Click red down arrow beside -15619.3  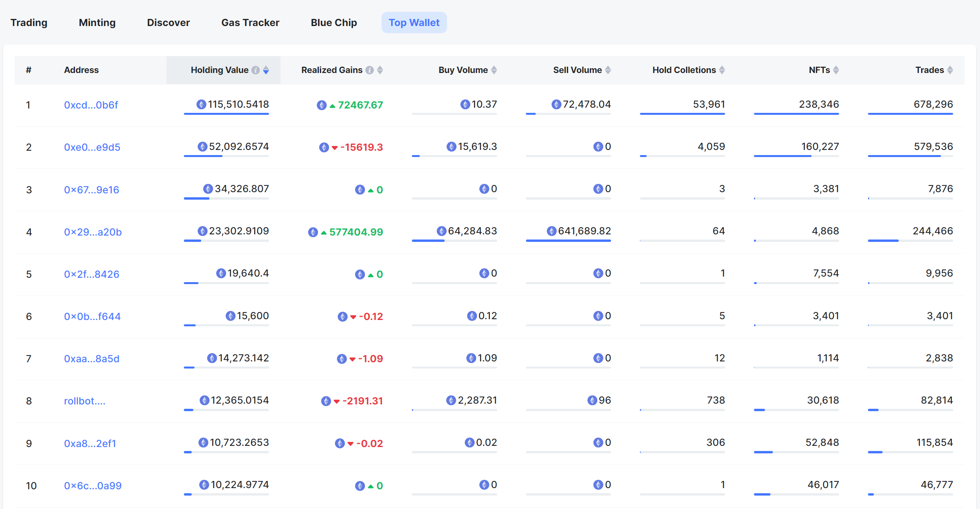[x=335, y=148]
